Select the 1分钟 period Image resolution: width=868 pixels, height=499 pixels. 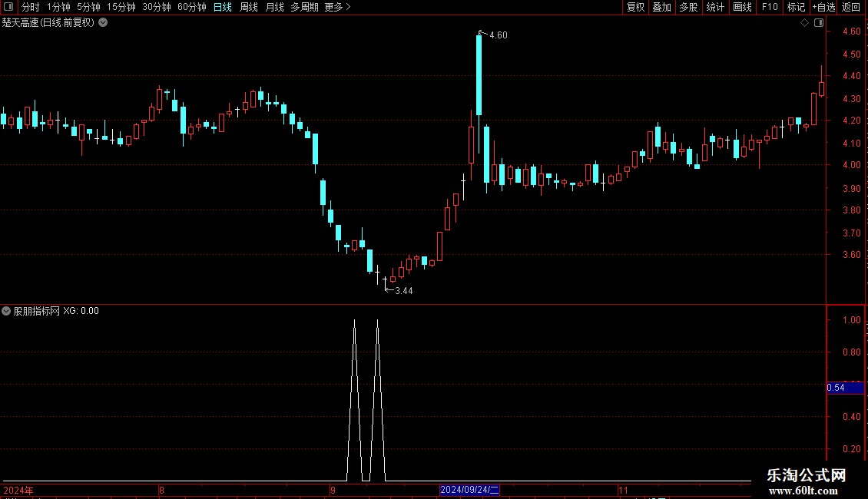(58, 7)
